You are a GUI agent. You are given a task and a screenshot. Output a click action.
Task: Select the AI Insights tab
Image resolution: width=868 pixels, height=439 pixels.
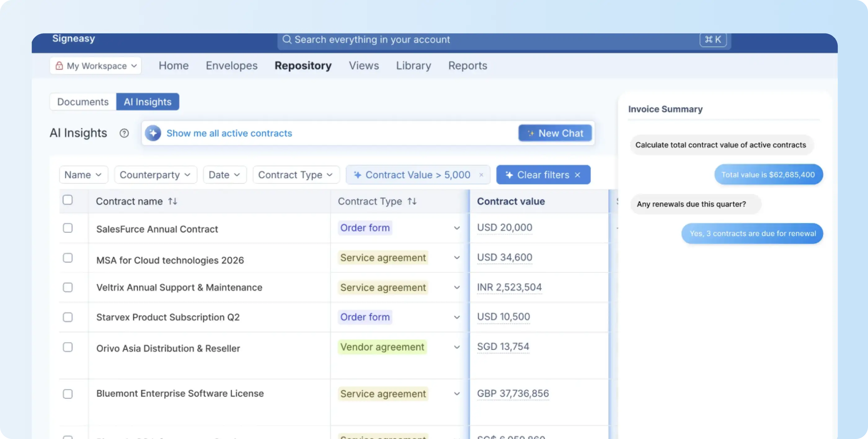[x=148, y=101]
